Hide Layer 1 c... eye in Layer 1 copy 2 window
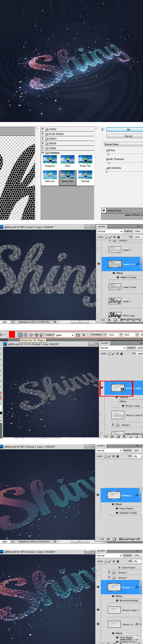The image size is (143, 644). click(99, 264)
